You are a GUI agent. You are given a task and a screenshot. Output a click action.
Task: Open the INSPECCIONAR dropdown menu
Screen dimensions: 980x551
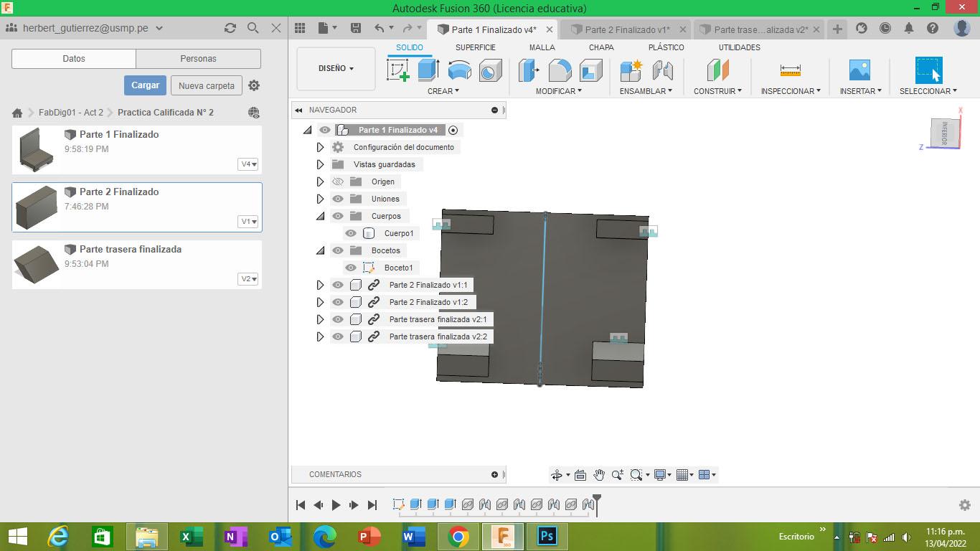pos(791,91)
